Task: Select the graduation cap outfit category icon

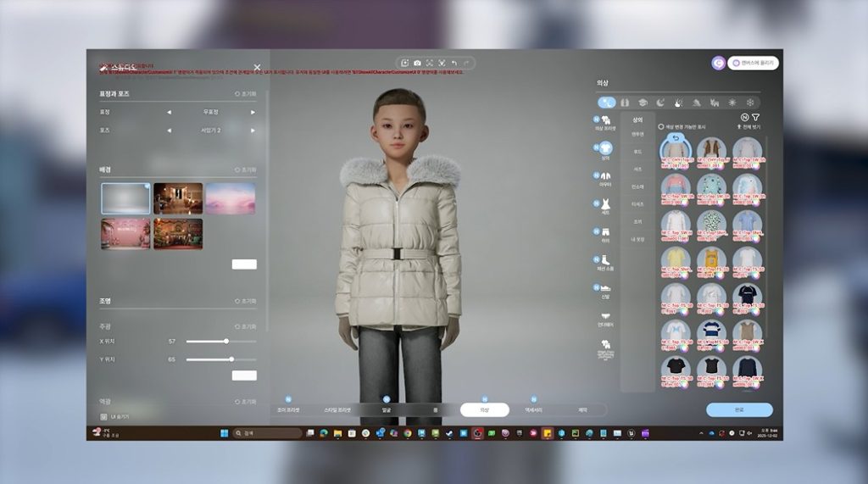Action: tap(643, 103)
